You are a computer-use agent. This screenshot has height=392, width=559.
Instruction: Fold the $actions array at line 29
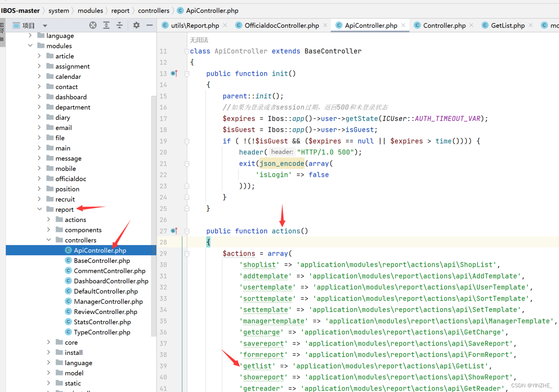click(187, 254)
